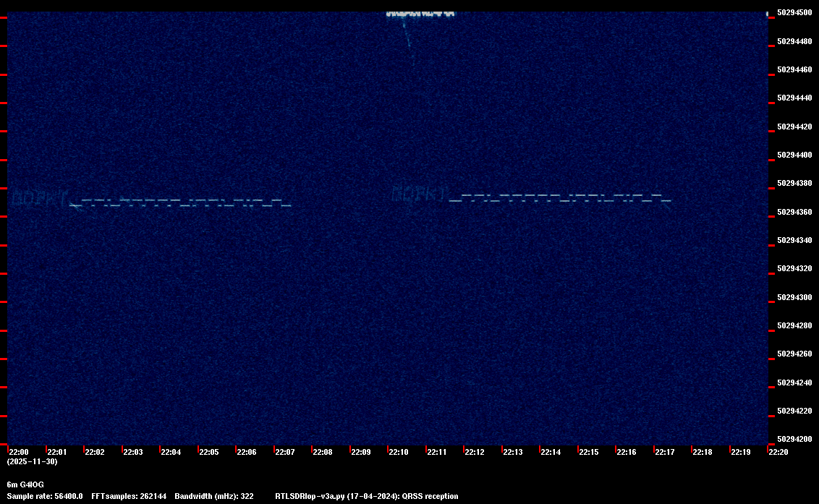Screen dimensions: 819x504
Task: Select the 50294320 frequency label
Action: click(794, 268)
